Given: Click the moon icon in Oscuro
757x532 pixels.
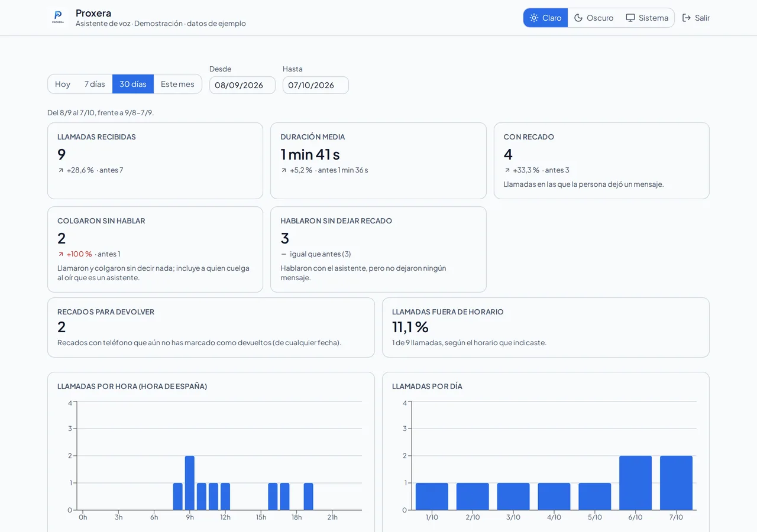Looking at the screenshot, I should click(x=578, y=18).
